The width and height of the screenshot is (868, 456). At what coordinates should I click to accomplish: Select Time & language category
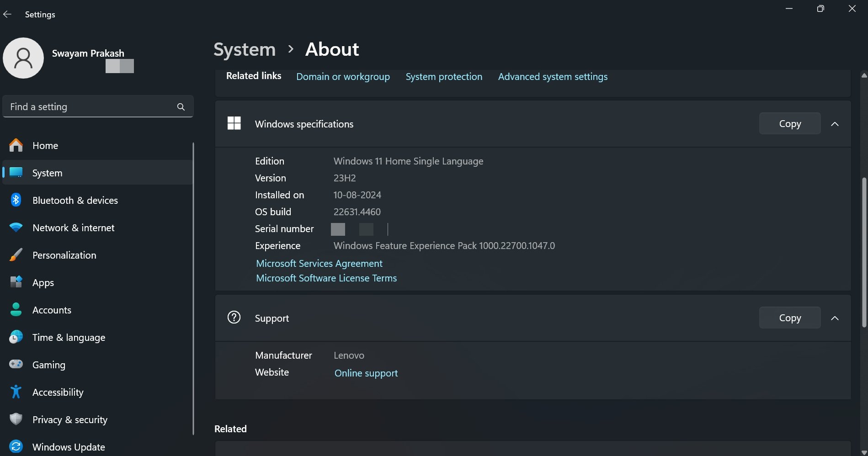tap(97, 337)
